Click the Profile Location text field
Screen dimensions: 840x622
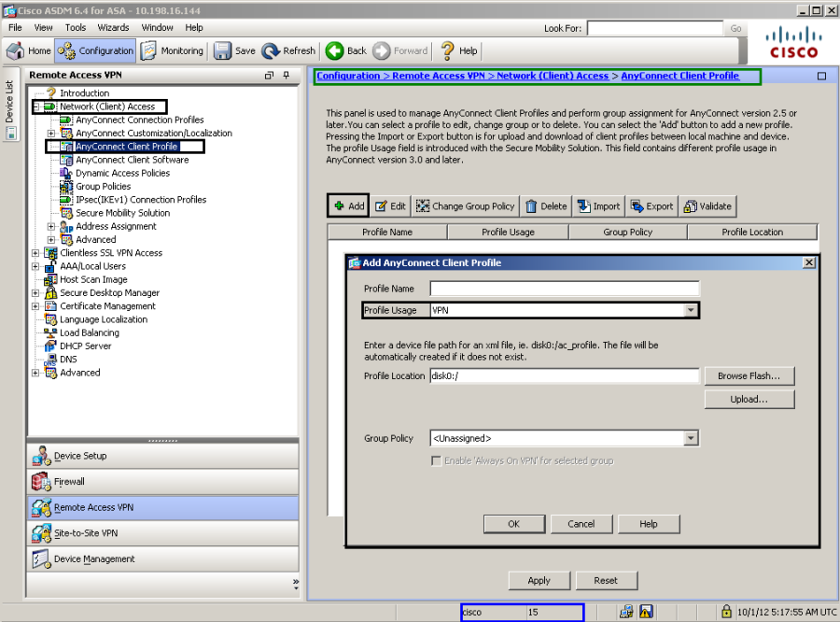pyautogui.click(x=565, y=375)
